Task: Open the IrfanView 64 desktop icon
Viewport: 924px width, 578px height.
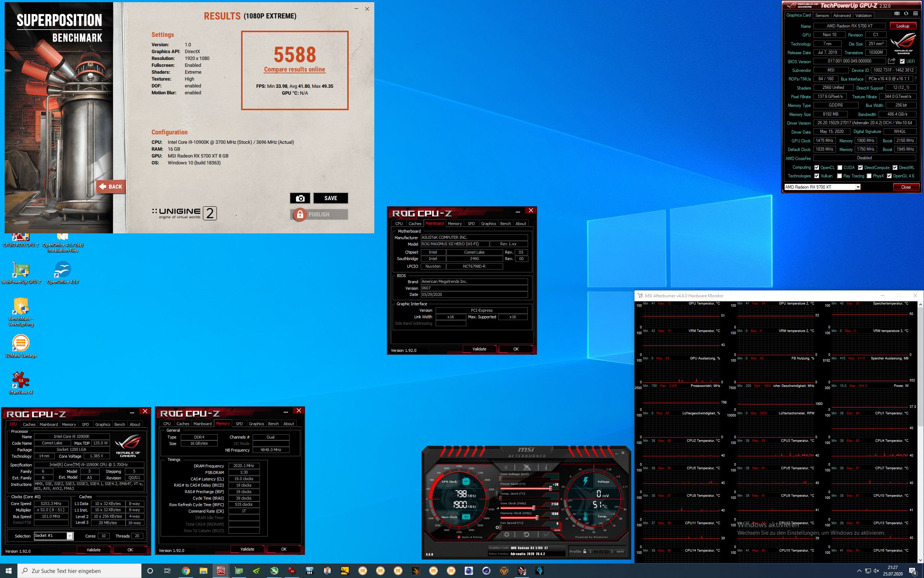Action: [21, 382]
